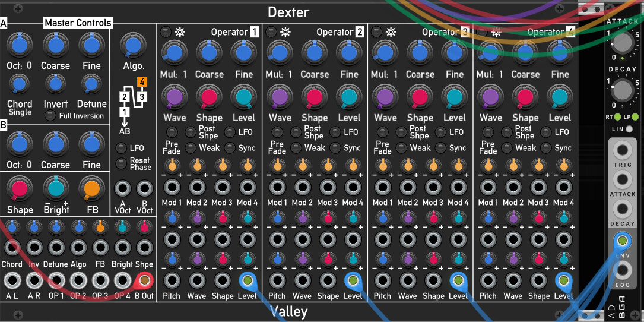The width and height of the screenshot is (644, 322).
Task: Open Operator 1 settings gear icon
Action: (x=179, y=32)
